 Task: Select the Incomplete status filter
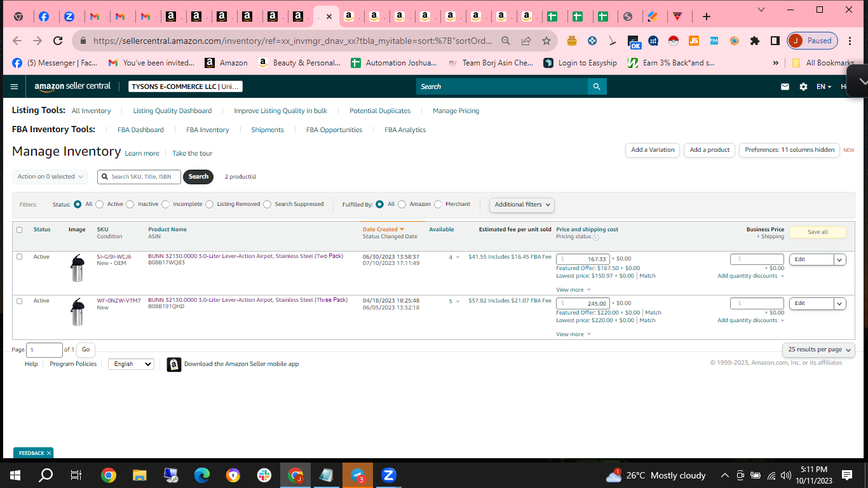[x=165, y=205]
